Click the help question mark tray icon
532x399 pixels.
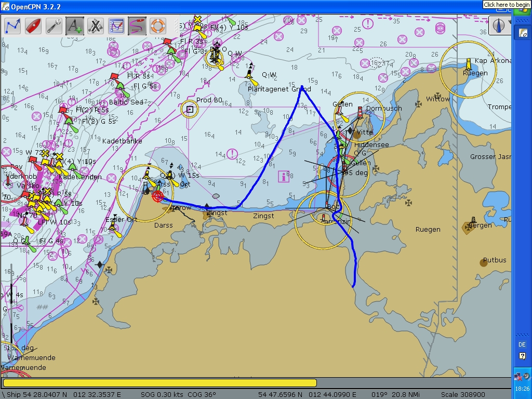(522, 356)
